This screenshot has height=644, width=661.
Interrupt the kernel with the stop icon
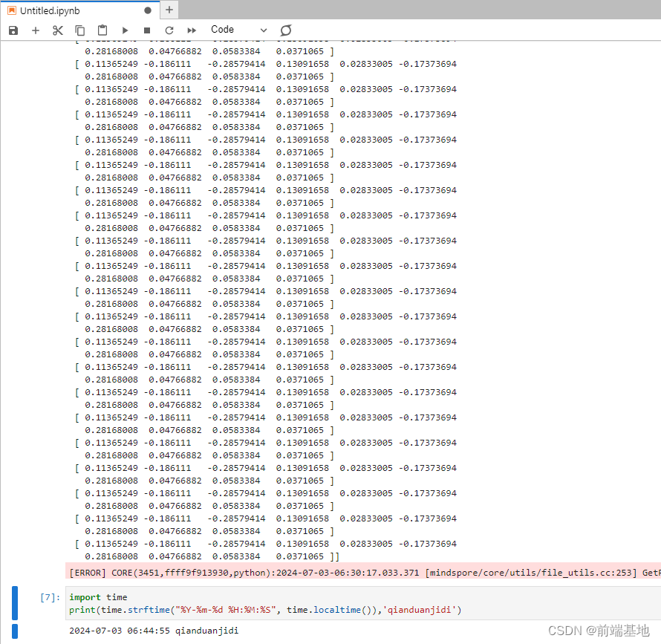coord(147,30)
